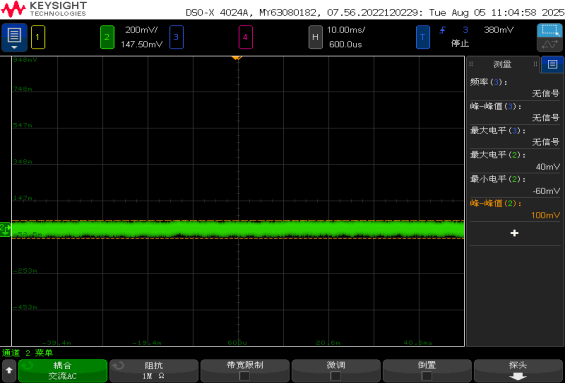Open the horizontal H settings
565x384 pixels.
coord(315,37)
